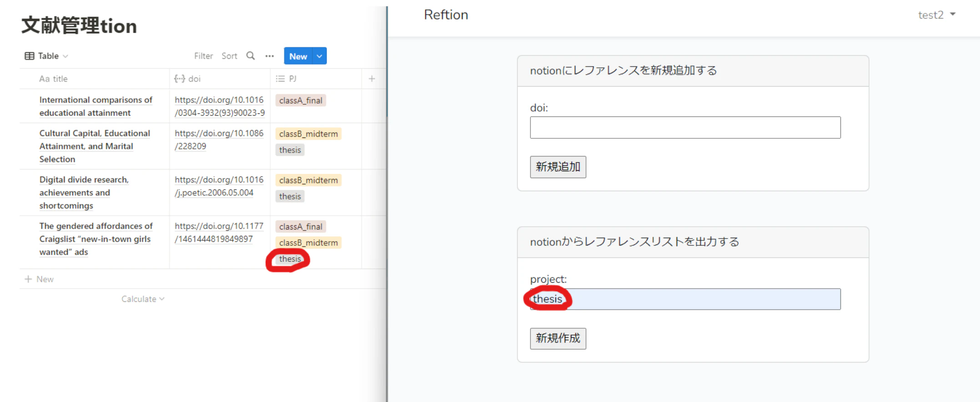Click classB_midterm tag in Cultural Capital row
This screenshot has height=402, width=980.
[308, 134]
